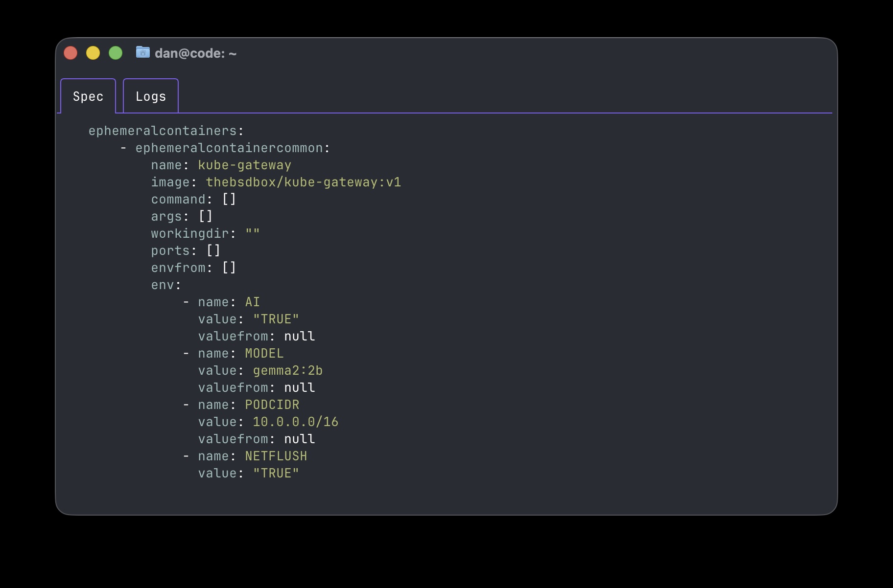The image size is (893, 588).
Task: Select the Spec tab
Action: [88, 96]
